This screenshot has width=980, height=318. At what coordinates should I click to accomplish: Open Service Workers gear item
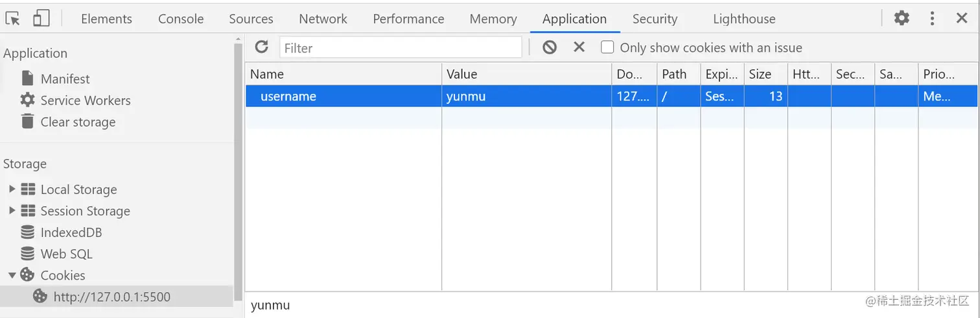pos(85,101)
